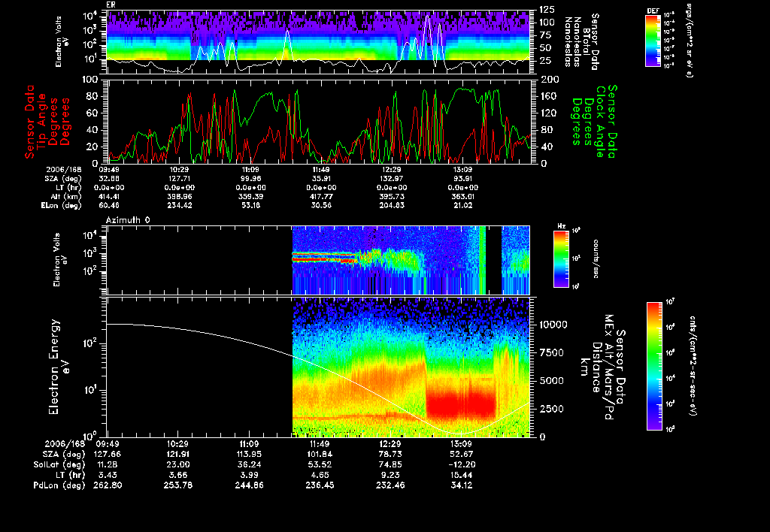This screenshot has width=770, height=532.
Task: Select local time value 15.44
Action: (461, 475)
